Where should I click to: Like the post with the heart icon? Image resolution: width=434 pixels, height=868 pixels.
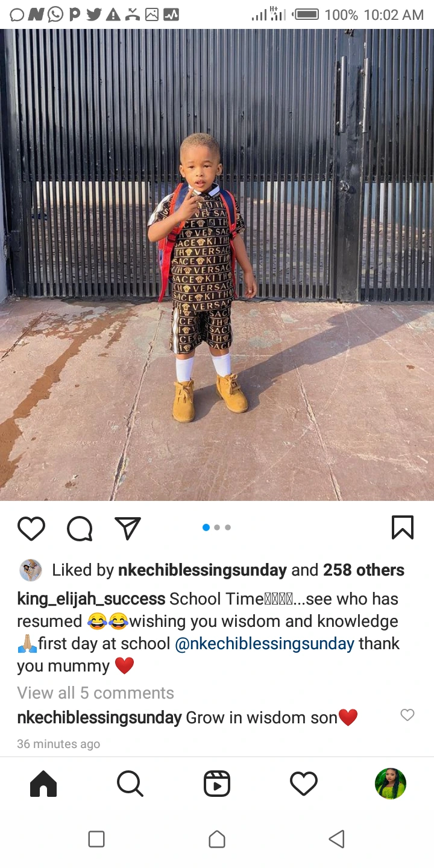[31, 529]
